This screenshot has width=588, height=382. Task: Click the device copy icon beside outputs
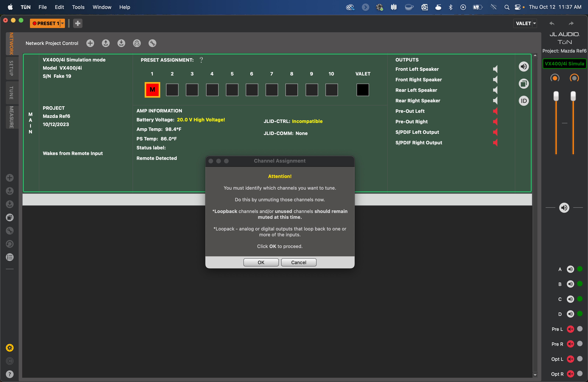point(523,83)
